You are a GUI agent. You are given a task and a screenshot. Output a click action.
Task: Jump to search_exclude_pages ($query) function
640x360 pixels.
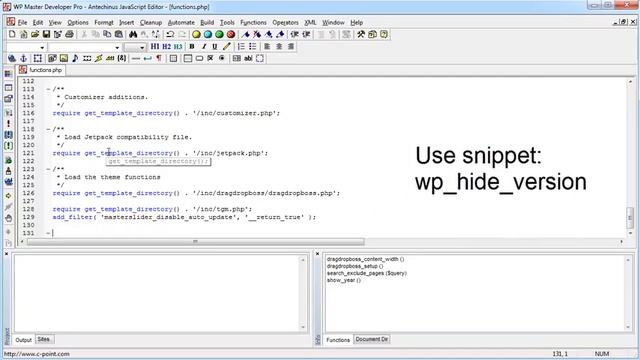367,273
